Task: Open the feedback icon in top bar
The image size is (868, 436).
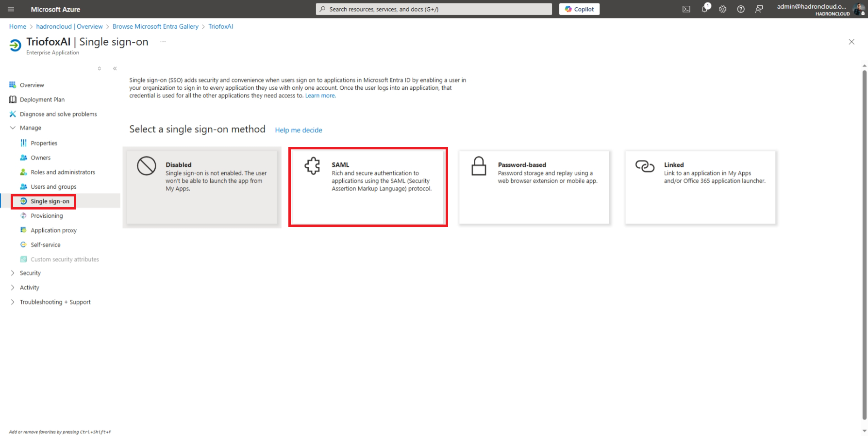Action: [759, 9]
